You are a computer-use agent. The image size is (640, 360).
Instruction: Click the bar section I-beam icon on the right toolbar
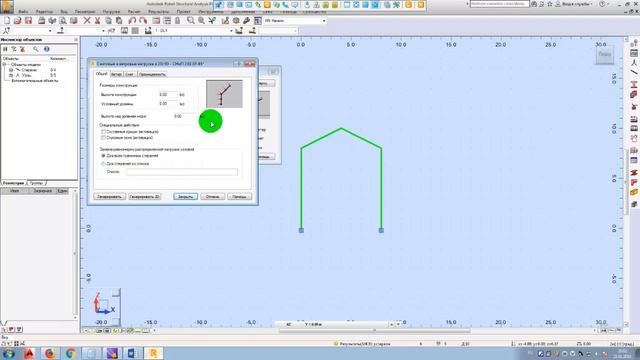point(633,84)
